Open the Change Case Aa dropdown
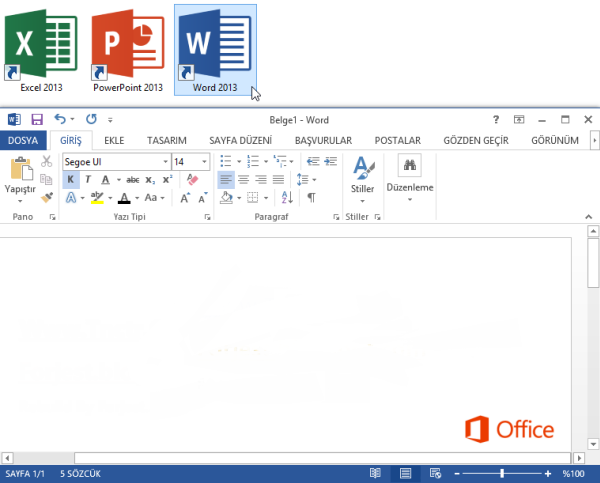The height and width of the screenshot is (483, 600). coord(154,198)
